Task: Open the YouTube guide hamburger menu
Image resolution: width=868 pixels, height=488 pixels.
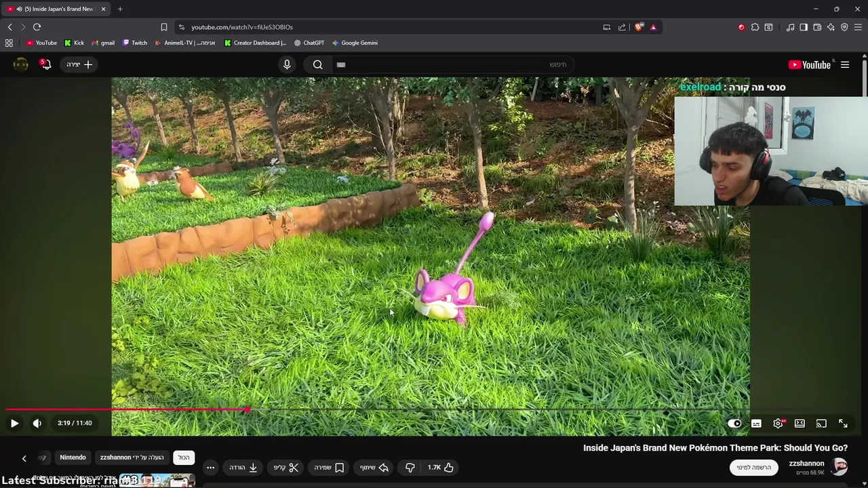Action: tap(845, 64)
